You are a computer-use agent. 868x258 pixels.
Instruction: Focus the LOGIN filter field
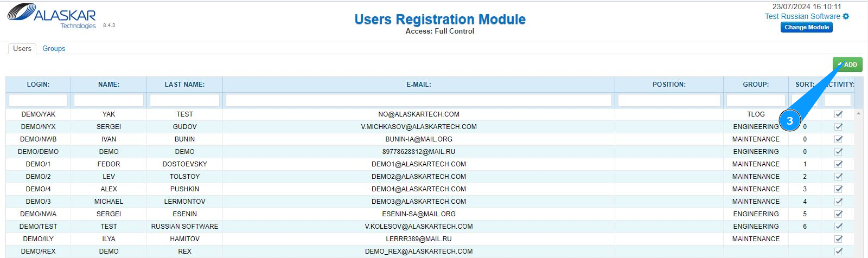coord(38,100)
